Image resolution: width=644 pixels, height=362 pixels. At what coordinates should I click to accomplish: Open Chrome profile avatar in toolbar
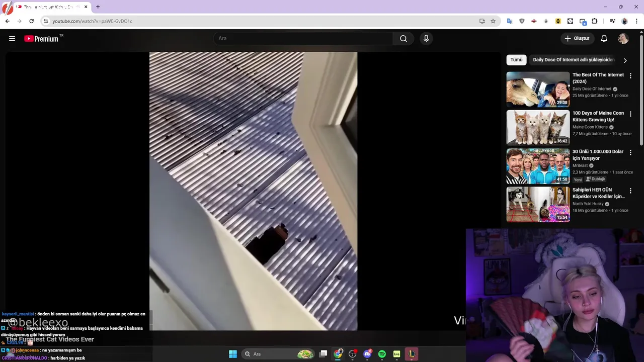pyautogui.click(x=624, y=21)
